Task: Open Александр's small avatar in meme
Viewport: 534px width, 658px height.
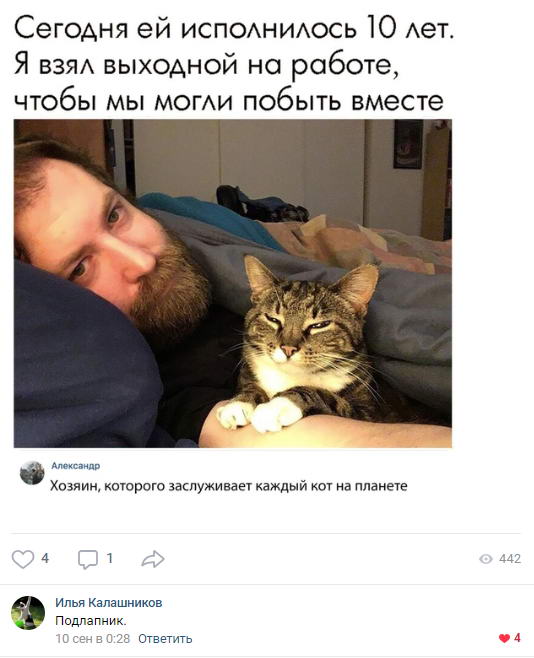Action: click(32, 473)
